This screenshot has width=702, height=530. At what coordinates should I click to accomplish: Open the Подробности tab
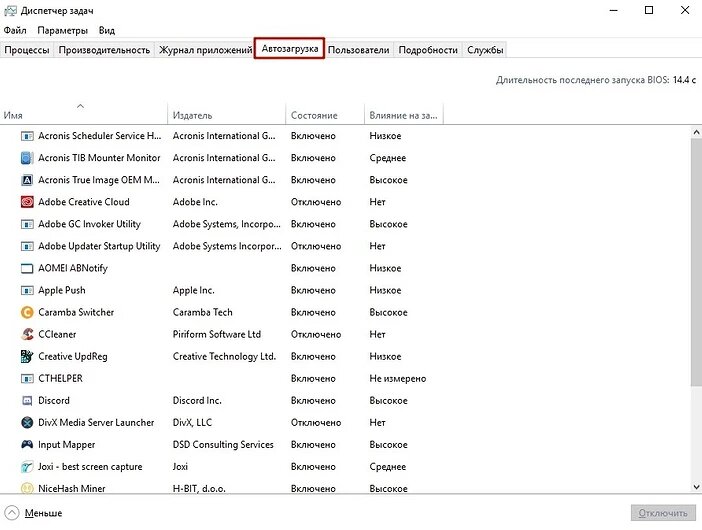point(428,50)
